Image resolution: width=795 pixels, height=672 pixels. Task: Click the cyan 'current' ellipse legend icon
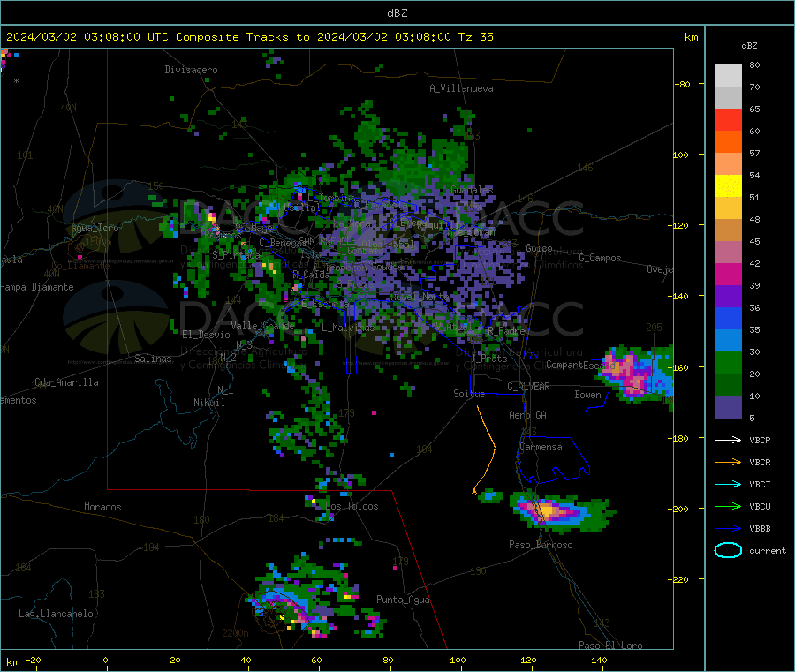click(x=728, y=550)
